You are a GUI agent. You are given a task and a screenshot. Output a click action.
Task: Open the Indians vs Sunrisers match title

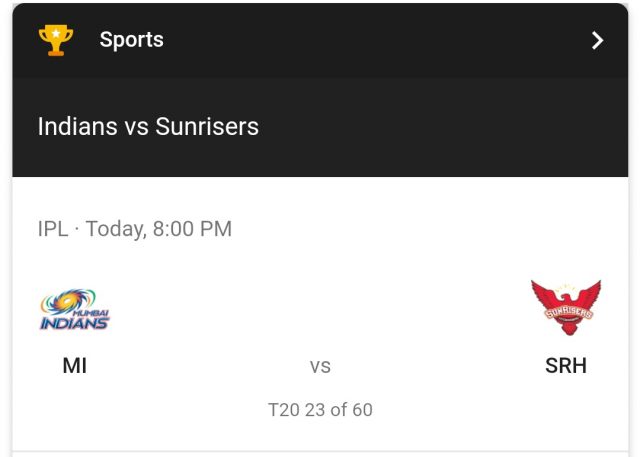[x=148, y=126]
